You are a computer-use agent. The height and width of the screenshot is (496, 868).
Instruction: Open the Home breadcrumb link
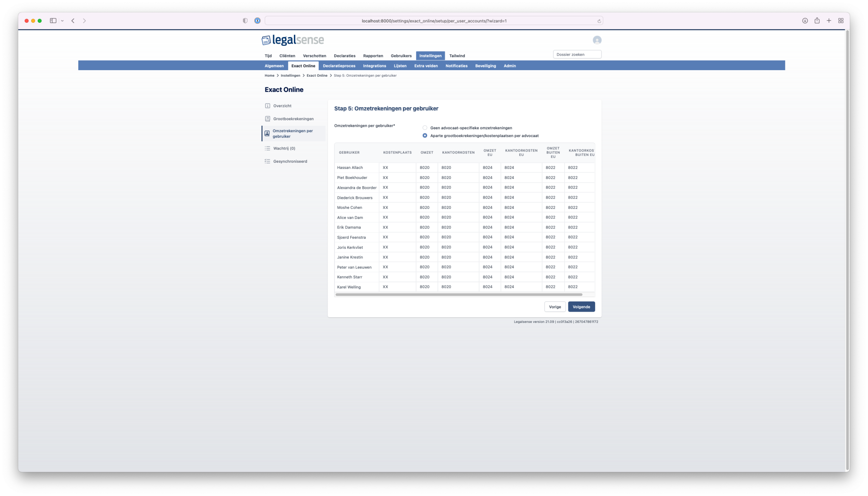[269, 75]
